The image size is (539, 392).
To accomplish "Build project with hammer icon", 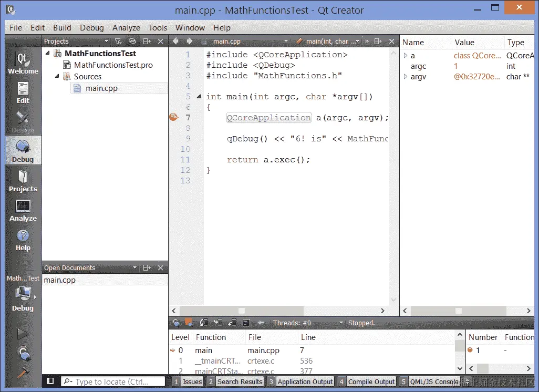I will coord(23,373).
